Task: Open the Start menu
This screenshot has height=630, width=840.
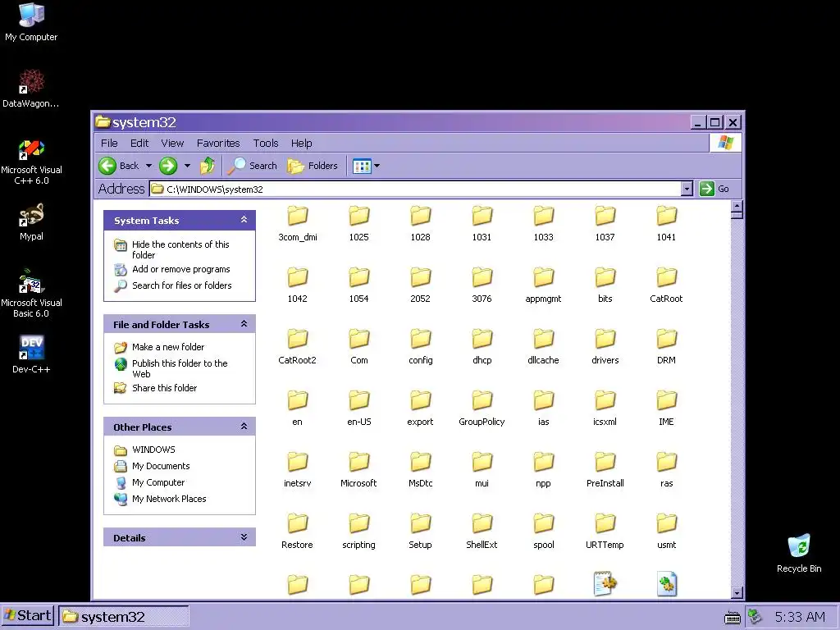Action: click(27, 616)
